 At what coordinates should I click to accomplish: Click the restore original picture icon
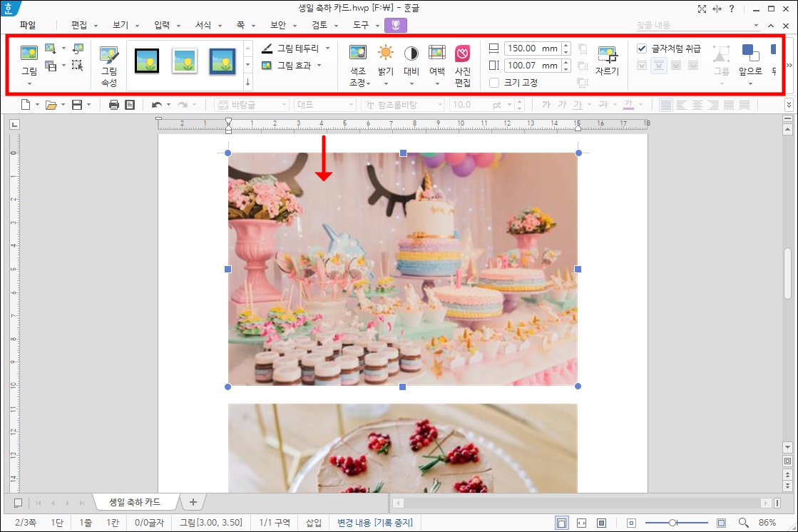coord(78,48)
